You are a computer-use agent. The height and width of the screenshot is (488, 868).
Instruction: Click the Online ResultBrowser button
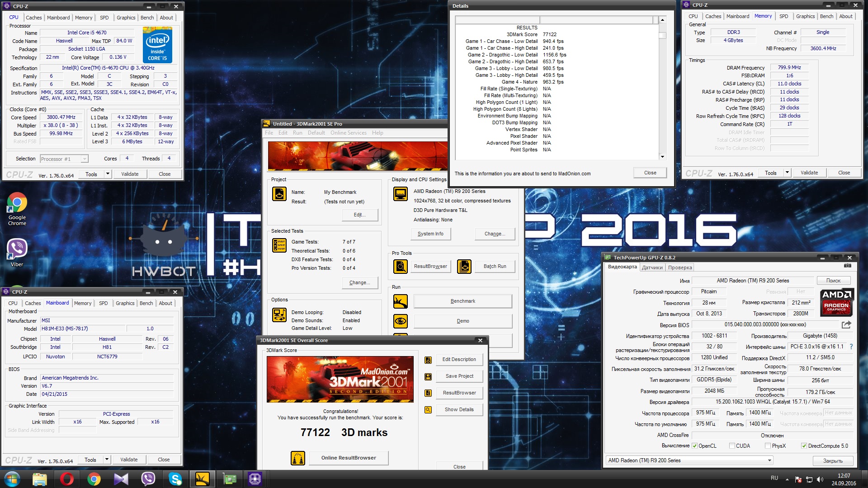(x=349, y=458)
